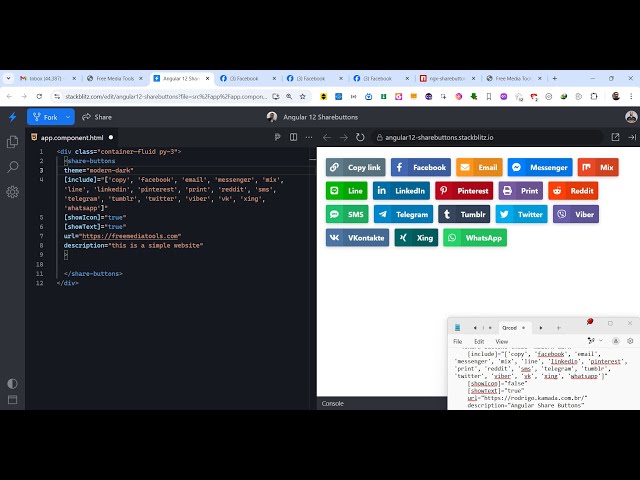Screen dimensions: 640x480
Task: Open the Edit menu in Notepad
Action: (x=479, y=341)
